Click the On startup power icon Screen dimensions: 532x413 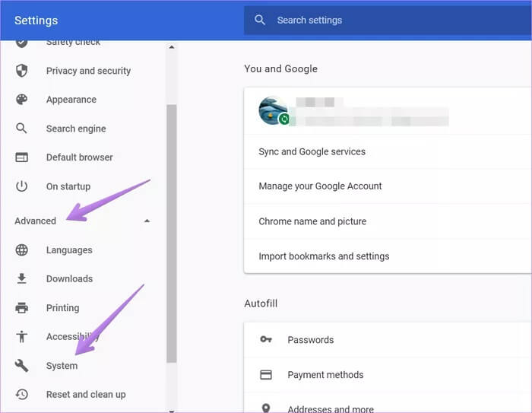22,186
